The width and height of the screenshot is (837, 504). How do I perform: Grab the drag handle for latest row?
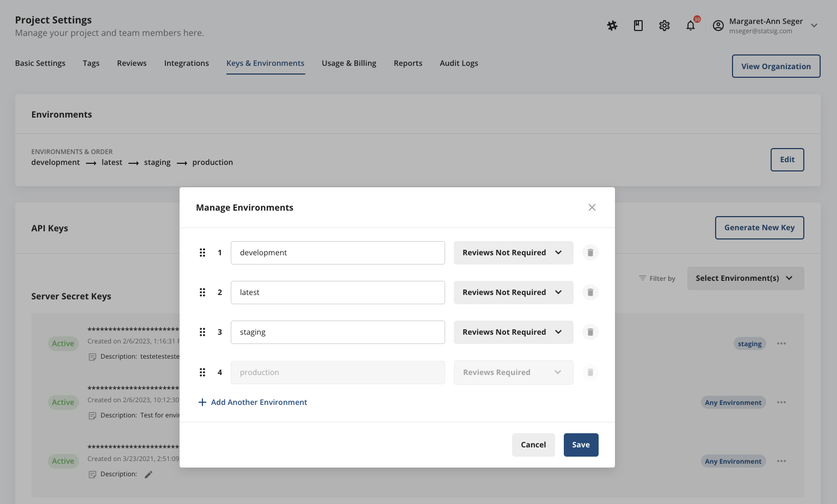202,292
